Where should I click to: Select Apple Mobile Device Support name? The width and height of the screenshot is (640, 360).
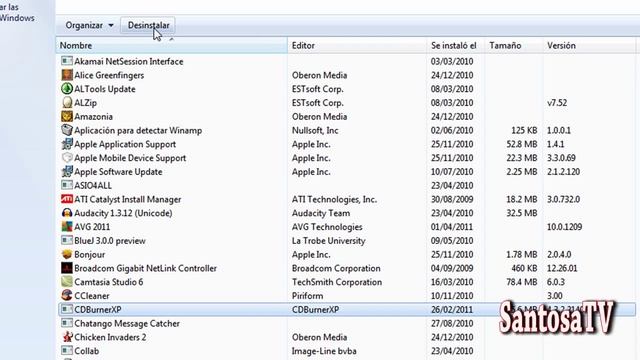click(130, 158)
